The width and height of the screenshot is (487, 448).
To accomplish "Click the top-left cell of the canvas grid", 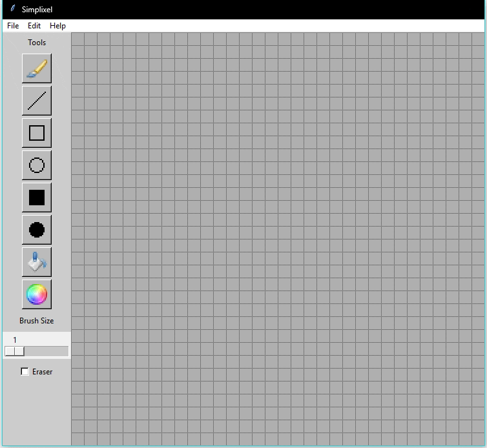I will click(78, 39).
